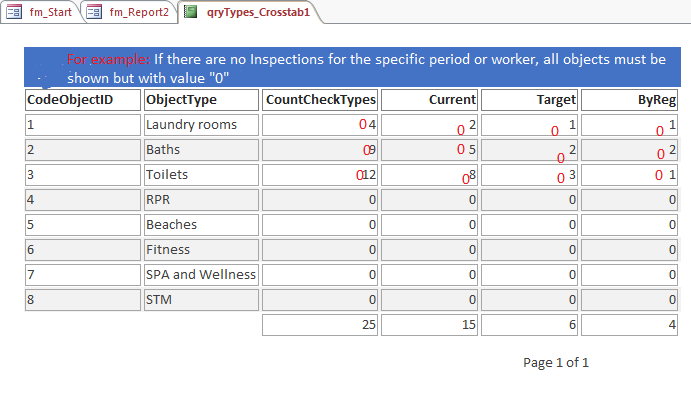Select the qryTypes_Crosstab1 report tab
The height and width of the screenshot is (399, 691).
tap(249, 12)
